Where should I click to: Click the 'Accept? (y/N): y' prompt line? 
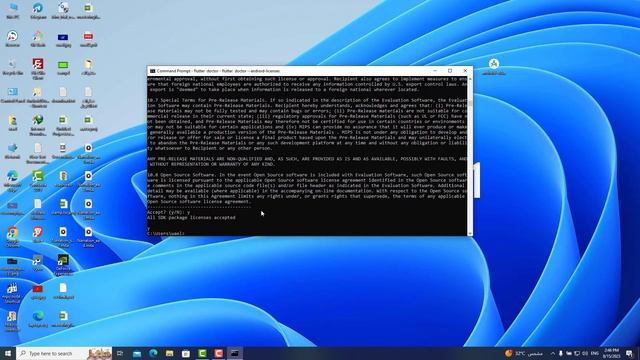coord(168,212)
